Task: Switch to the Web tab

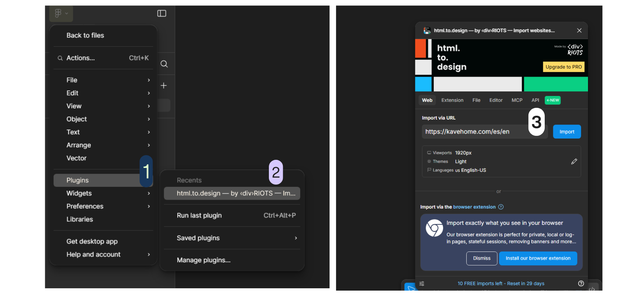Action: (427, 100)
